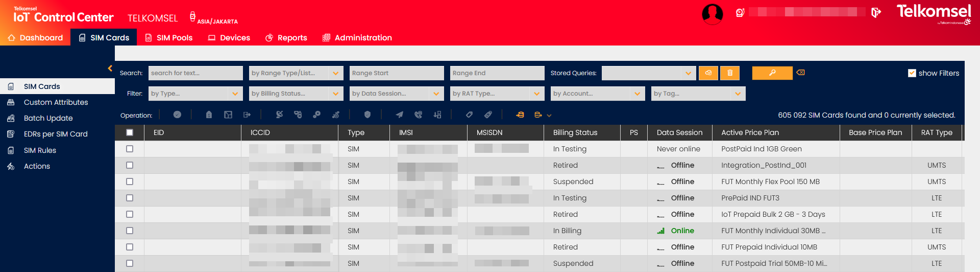This screenshot has width=980, height=272.
Task: Tick the select-all checkbox in table header
Action: pos(130,132)
